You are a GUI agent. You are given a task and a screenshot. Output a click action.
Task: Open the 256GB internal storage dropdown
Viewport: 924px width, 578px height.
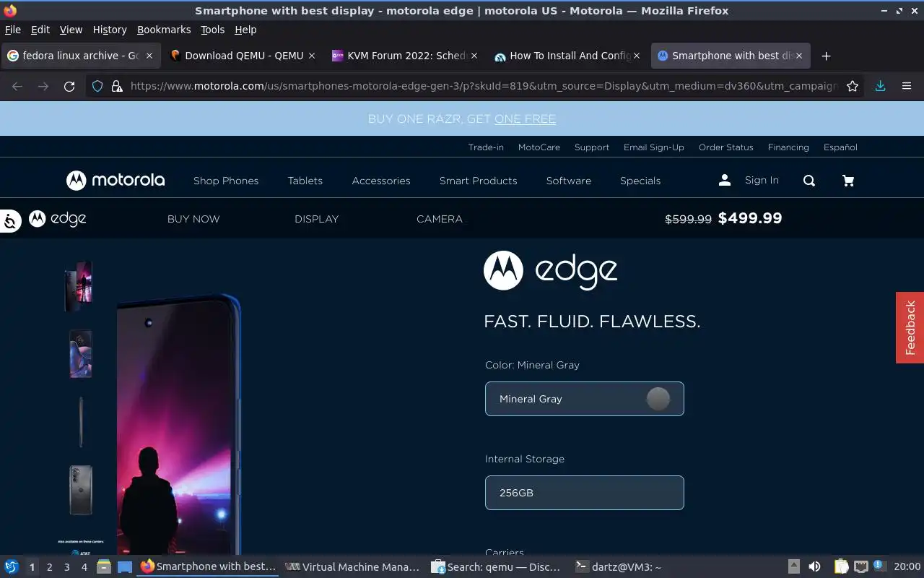[585, 493]
